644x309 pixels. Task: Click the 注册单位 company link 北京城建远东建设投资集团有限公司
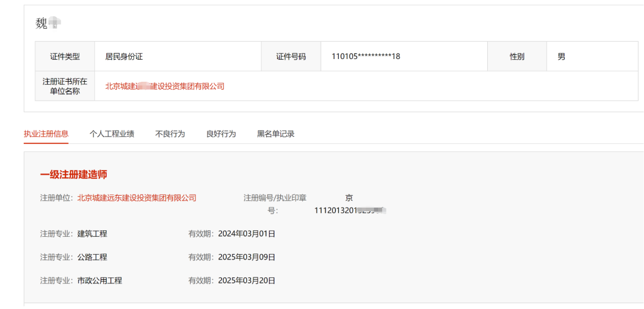pyautogui.click(x=137, y=198)
